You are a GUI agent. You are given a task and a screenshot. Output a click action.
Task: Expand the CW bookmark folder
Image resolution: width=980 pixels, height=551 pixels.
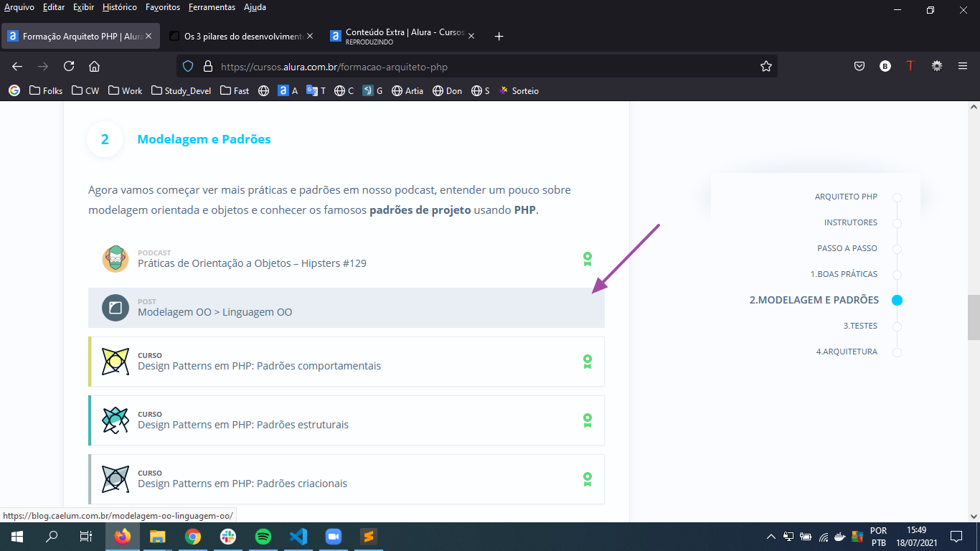coord(85,91)
